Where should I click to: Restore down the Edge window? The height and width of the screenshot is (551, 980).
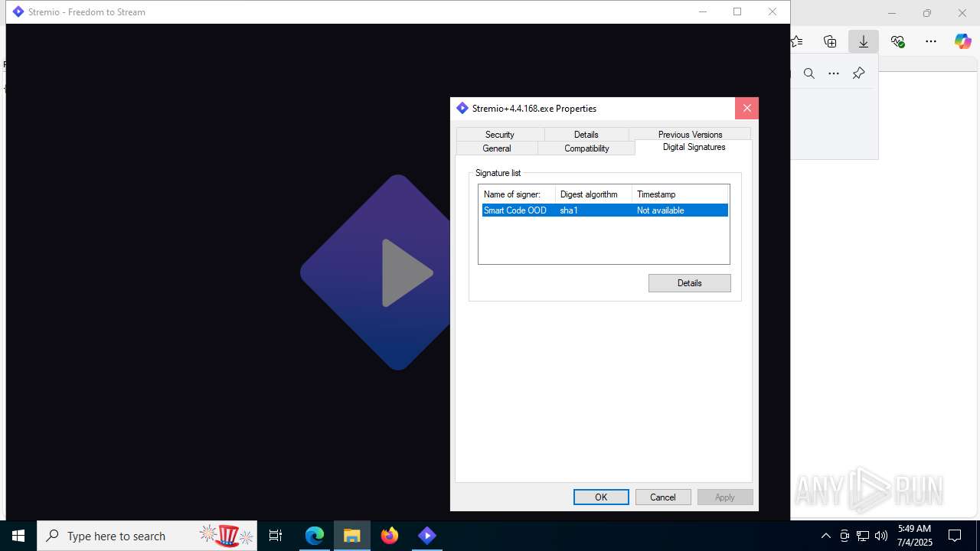[x=927, y=13]
